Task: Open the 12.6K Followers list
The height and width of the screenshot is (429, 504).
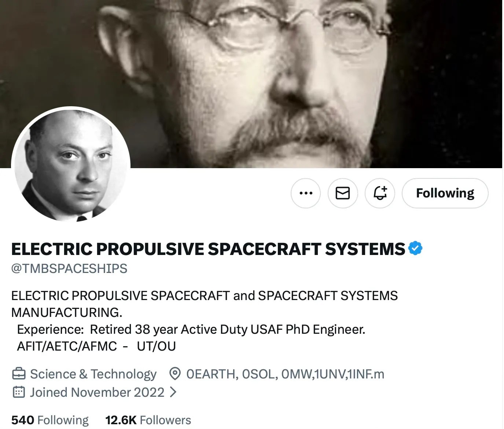Action: coord(148,420)
